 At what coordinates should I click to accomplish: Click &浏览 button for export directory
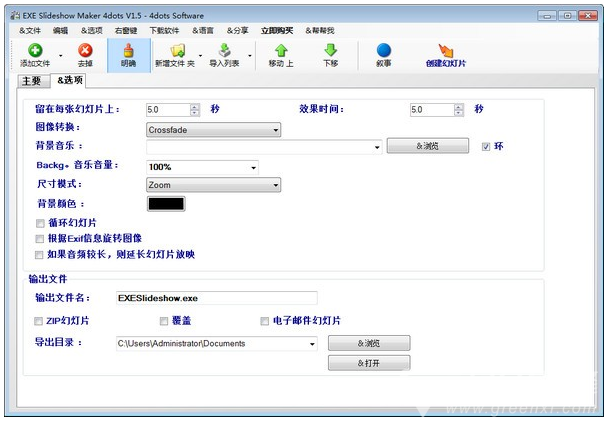pyautogui.click(x=369, y=343)
